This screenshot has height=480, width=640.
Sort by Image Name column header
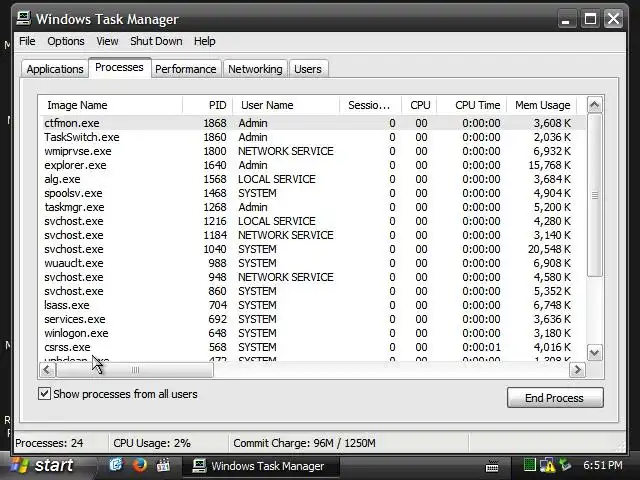111,105
